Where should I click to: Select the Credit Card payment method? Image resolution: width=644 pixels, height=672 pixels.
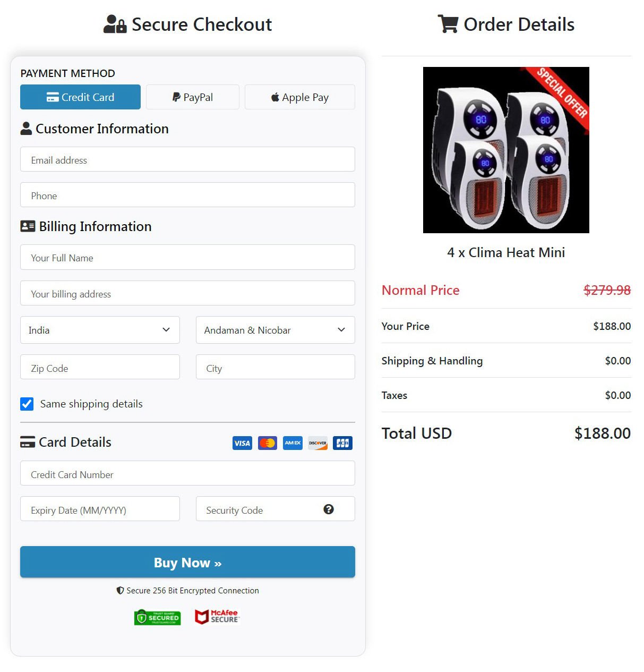pos(80,97)
